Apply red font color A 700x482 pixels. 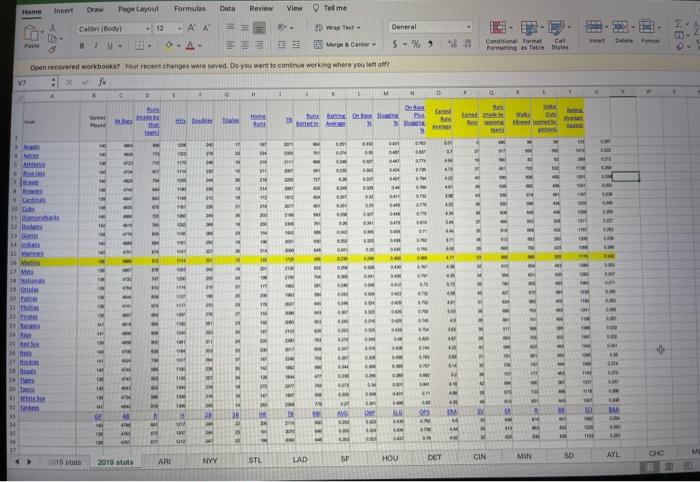pyautogui.click(x=190, y=45)
